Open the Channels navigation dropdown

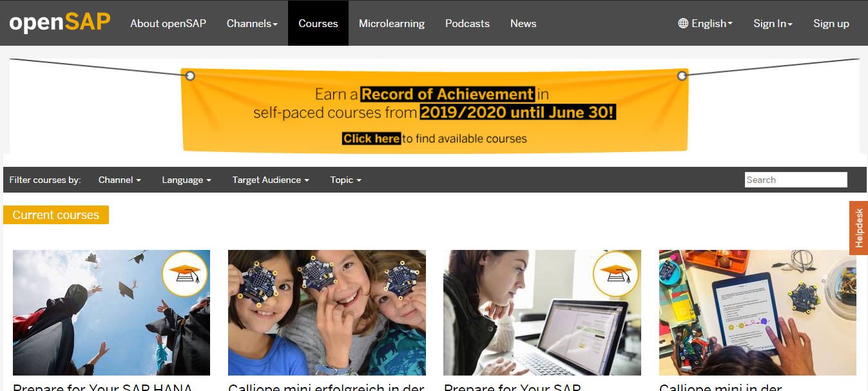(252, 23)
